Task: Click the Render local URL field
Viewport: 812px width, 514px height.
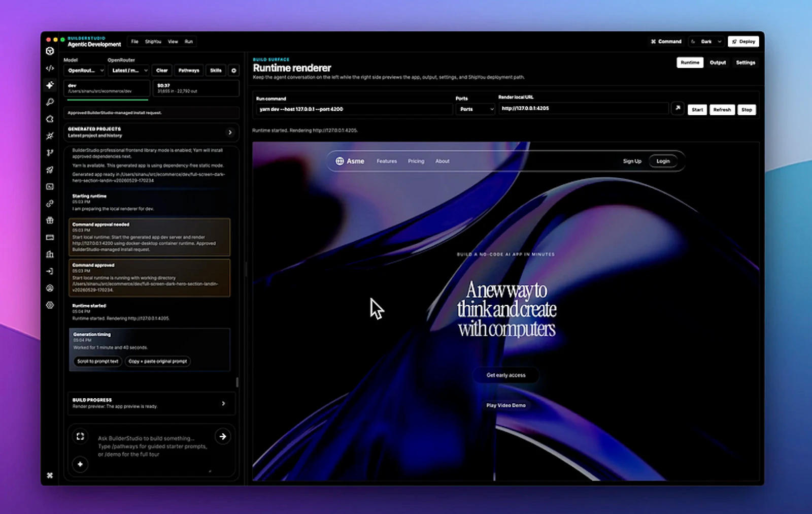Action: click(x=583, y=108)
